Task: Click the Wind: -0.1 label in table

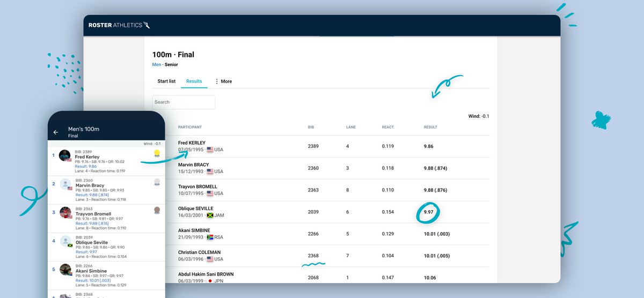Action: (479, 116)
